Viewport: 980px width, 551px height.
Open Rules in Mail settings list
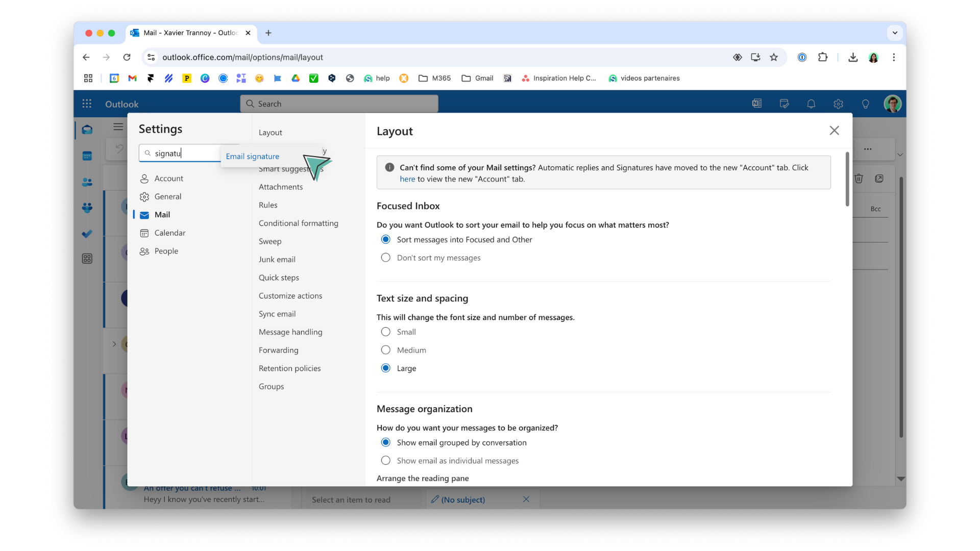[x=268, y=205]
